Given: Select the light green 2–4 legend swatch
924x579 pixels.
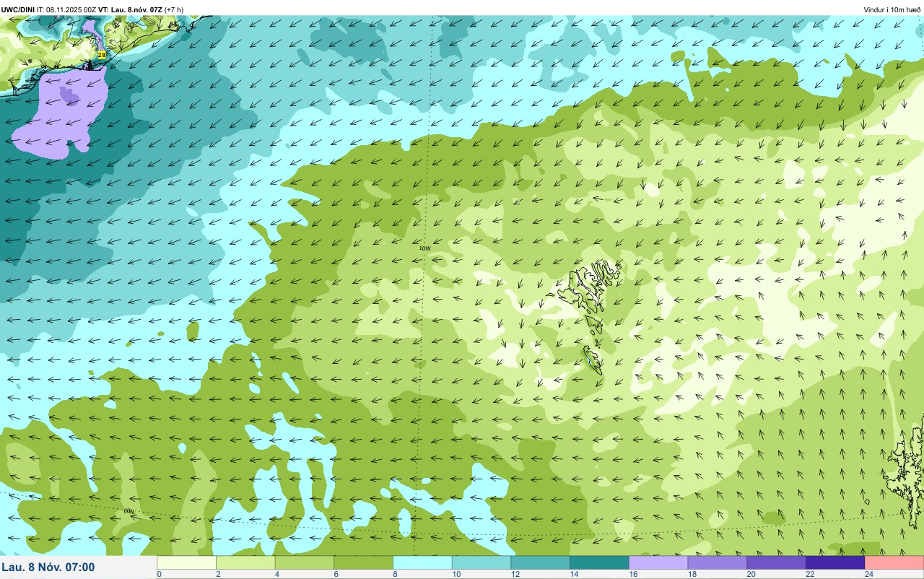Looking at the screenshot, I should pyautogui.click(x=246, y=562).
